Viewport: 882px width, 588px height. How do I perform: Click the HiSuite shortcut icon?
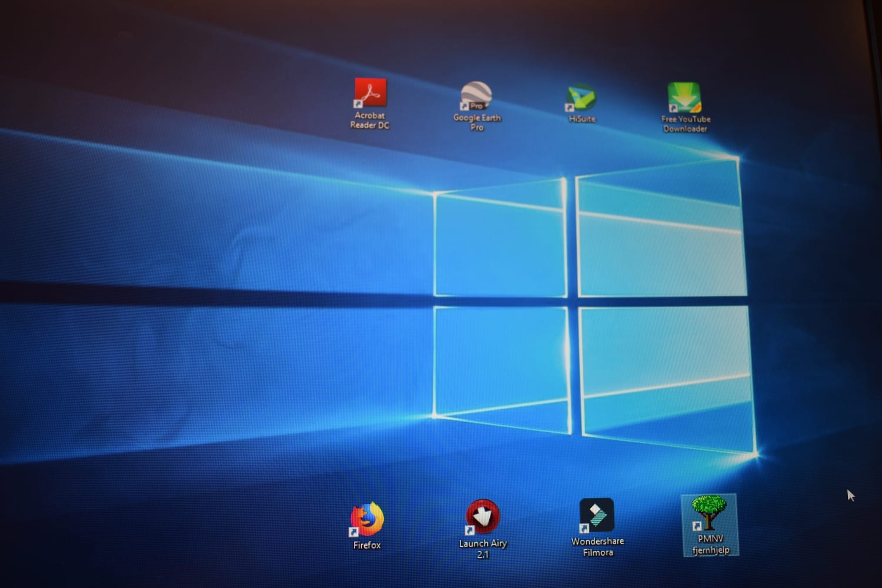coord(581,98)
